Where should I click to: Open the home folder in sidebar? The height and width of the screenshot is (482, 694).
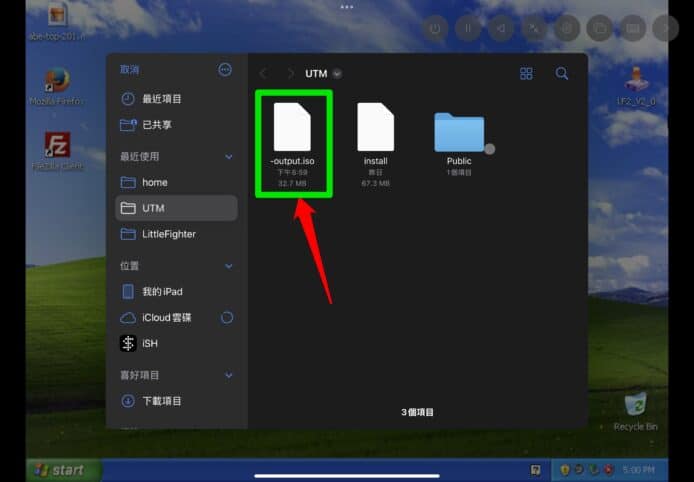pyautogui.click(x=155, y=182)
